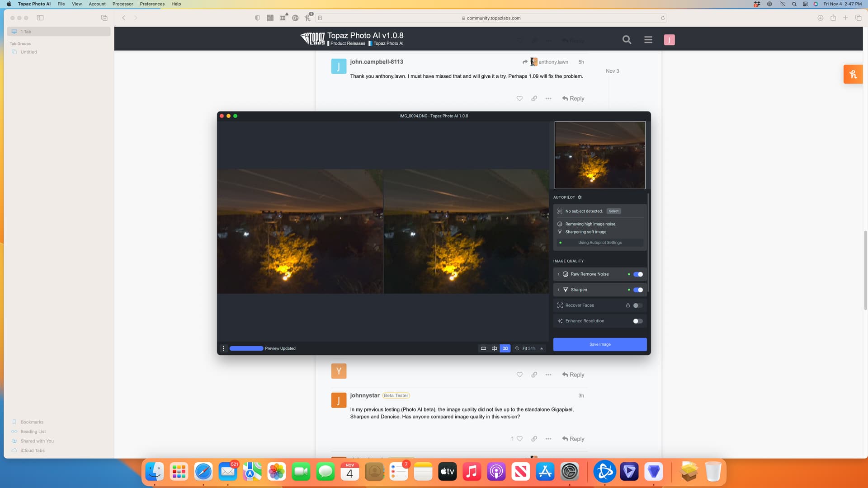Click the zoom magnifier icon in bottom bar
868x488 pixels.
(517, 348)
